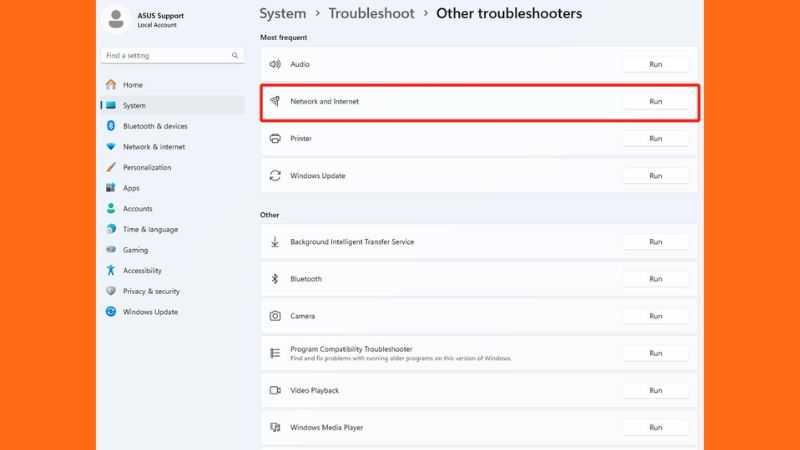Click the Find a setting search box
Screen dimensions: 800x450
pyautogui.click(x=172, y=56)
